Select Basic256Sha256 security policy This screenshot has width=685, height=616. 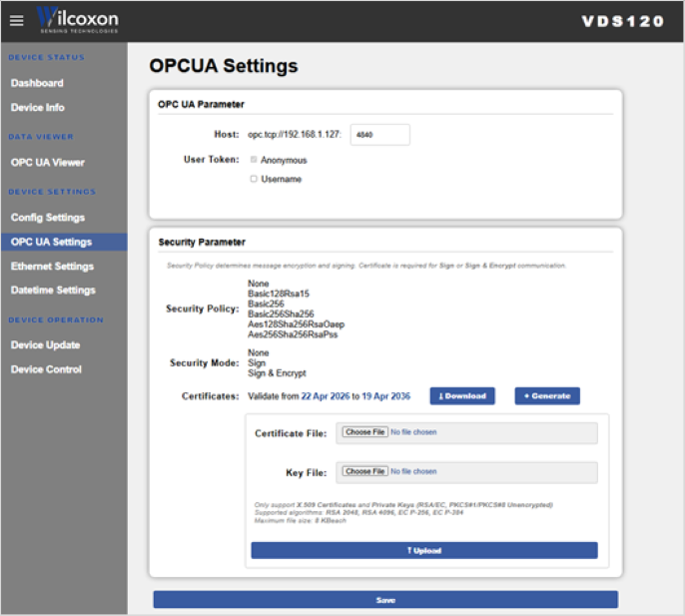(281, 314)
